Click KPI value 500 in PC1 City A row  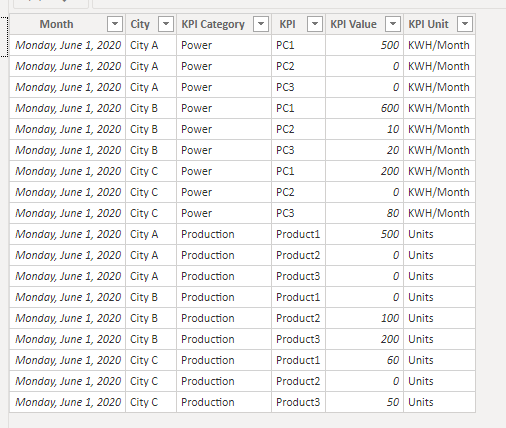tap(364, 45)
